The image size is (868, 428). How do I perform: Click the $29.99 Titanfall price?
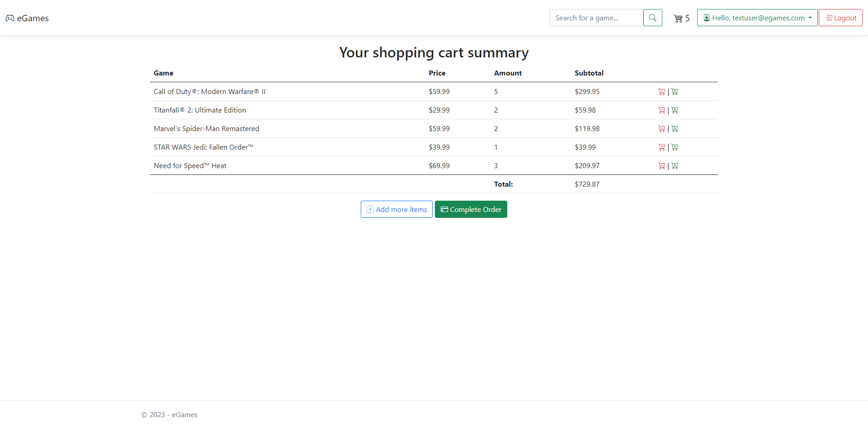coord(439,110)
